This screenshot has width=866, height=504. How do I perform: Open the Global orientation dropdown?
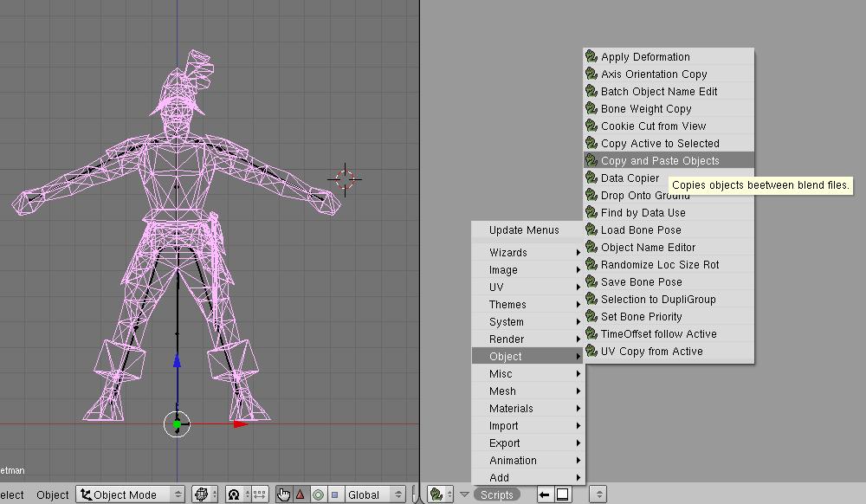click(x=374, y=494)
